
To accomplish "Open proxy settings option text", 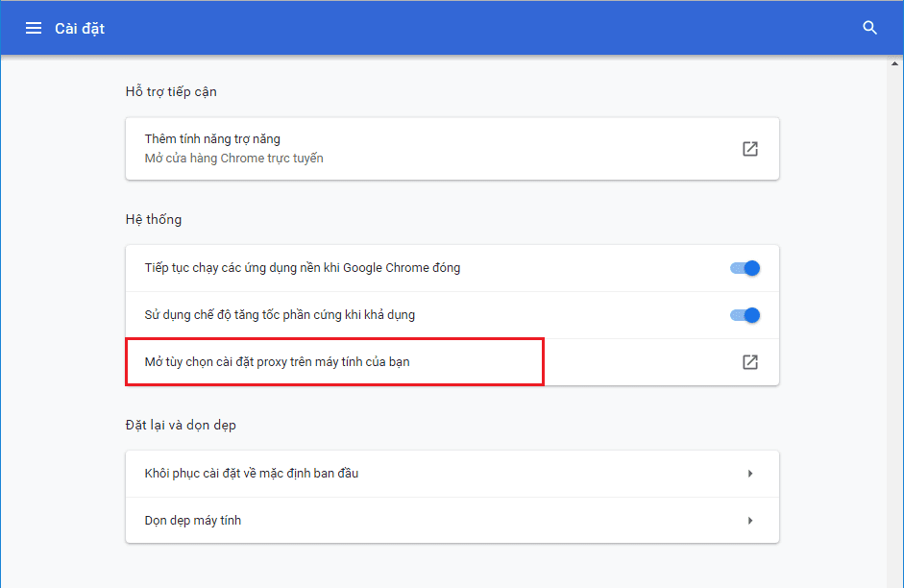I will 283,362.
